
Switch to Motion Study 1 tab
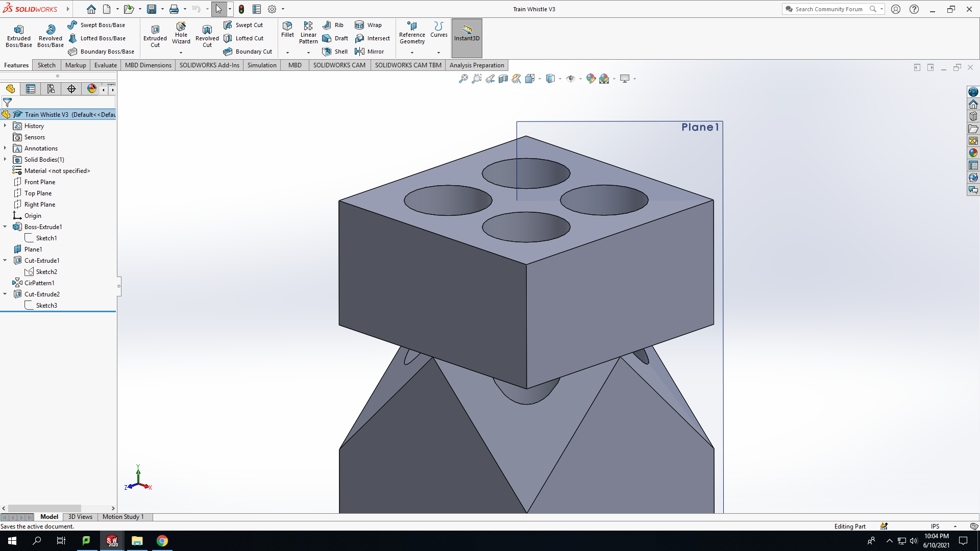click(123, 517)
